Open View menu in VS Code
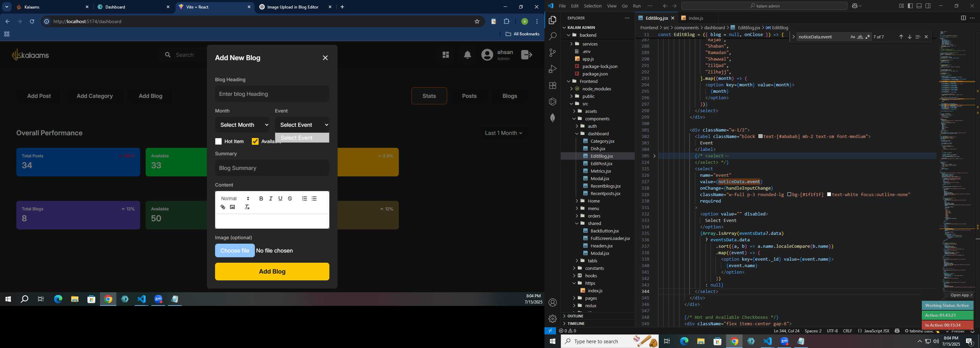Image resolution: width=980 pixels, height=348 pixels. click(612, 6)
